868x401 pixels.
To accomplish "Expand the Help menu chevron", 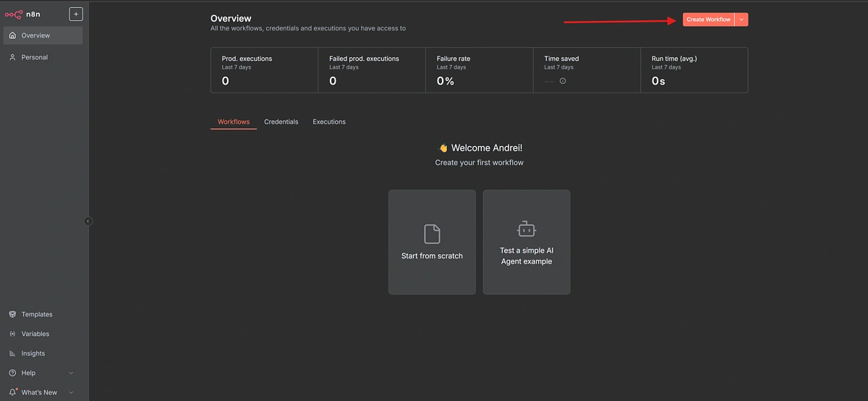I will (x=71, y=373).
